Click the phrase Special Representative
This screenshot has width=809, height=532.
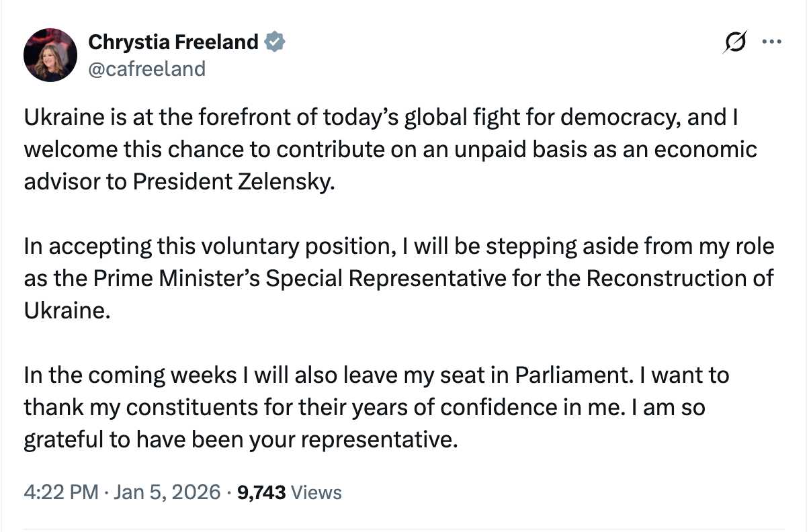384,279
